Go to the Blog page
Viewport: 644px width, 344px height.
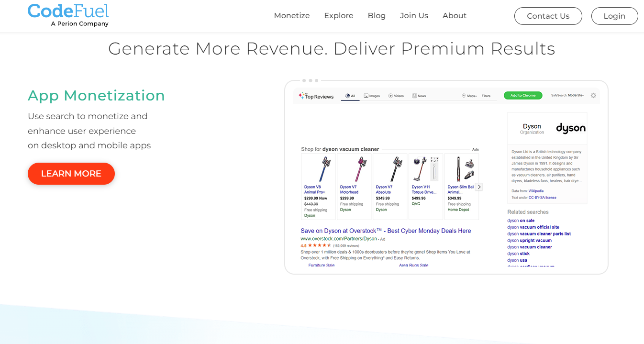point(377,16)
